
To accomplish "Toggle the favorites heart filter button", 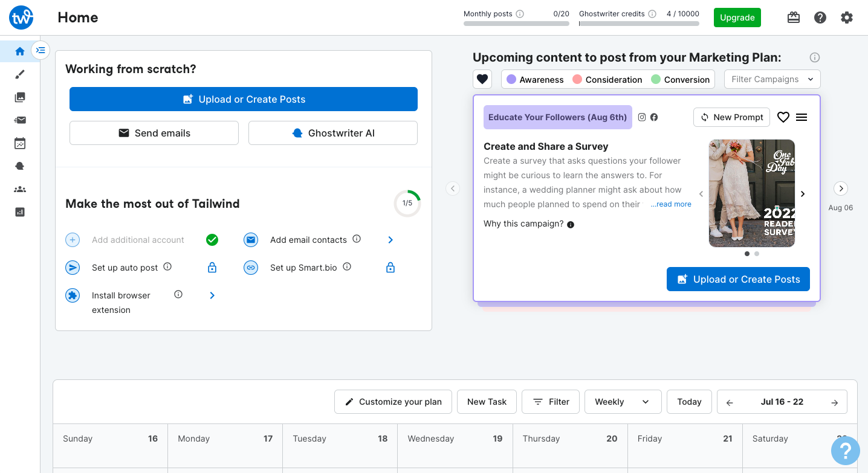I will tap(482, 79).
